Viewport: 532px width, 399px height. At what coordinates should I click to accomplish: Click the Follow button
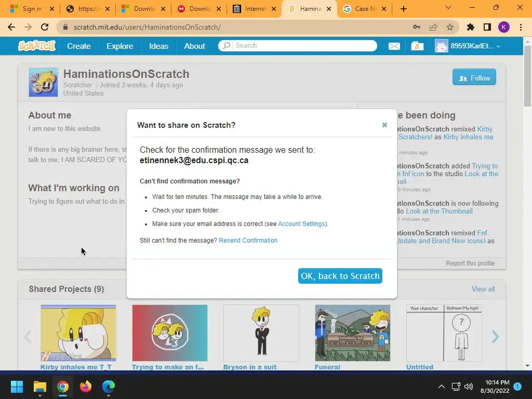pyautogui.click(x=474, y=78)
